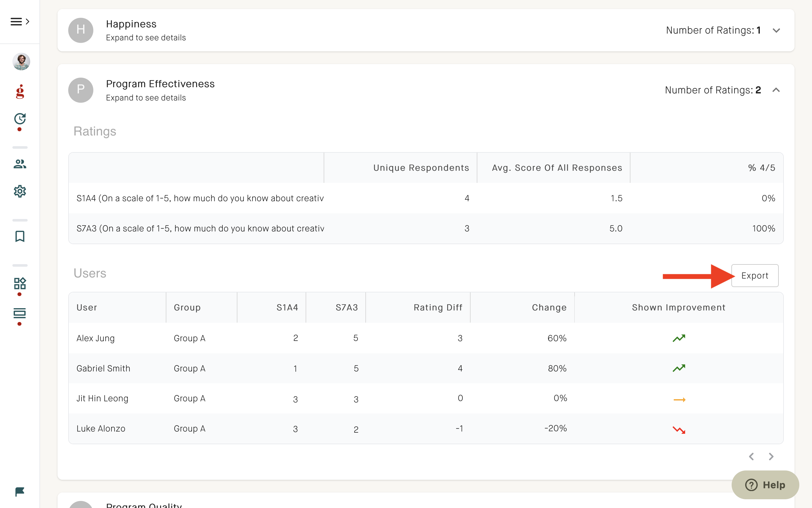Select user Jit Hin Leong
Viewport: 812px width, 508px height.
click(x=102, y=398)
